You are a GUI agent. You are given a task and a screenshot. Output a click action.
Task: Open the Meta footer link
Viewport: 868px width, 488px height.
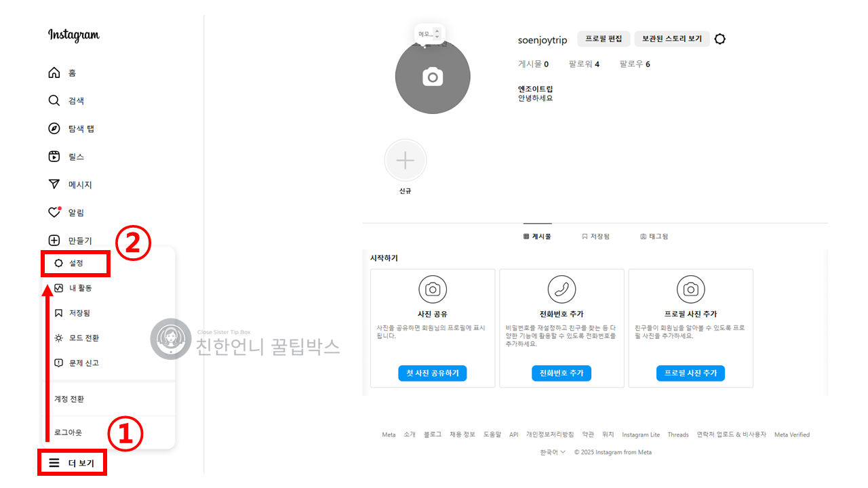coord(389,434)
